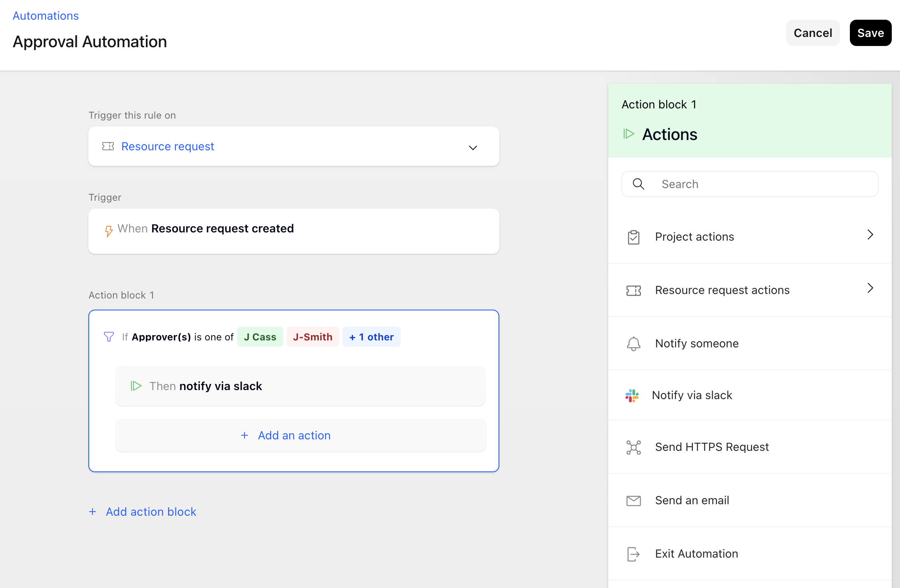Screen dimensions: 900x588
Task: Click the envelope icon for Send an email
Action: pyautogui.click(x=633, y=501)
